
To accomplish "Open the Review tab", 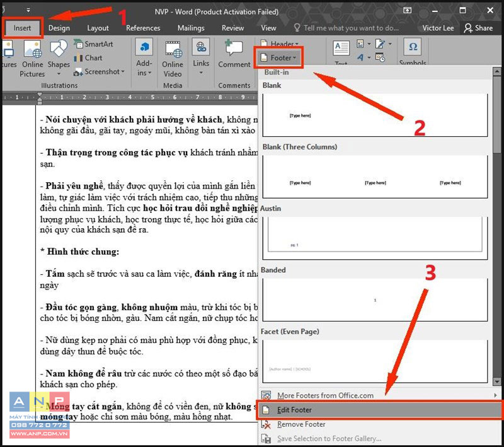I will click(x=232, y=28).
